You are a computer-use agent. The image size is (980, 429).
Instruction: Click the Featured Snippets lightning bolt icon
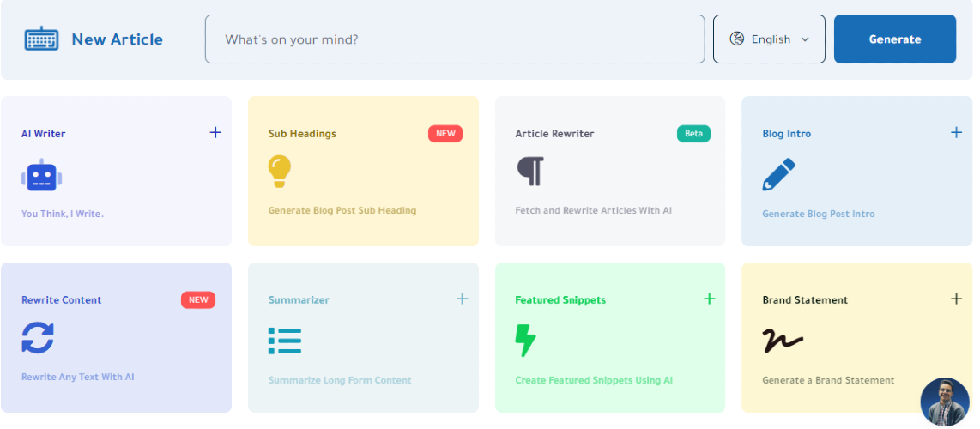[x=525, y=341]
